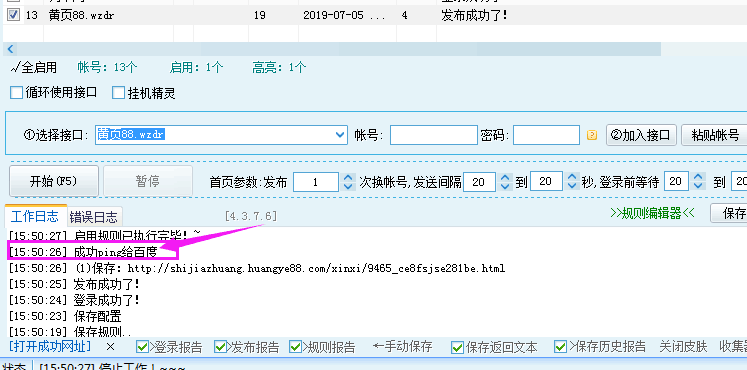Click the 登录前等待 field showing 20
This screenshot has height=370, width=747.
(675, 181)
